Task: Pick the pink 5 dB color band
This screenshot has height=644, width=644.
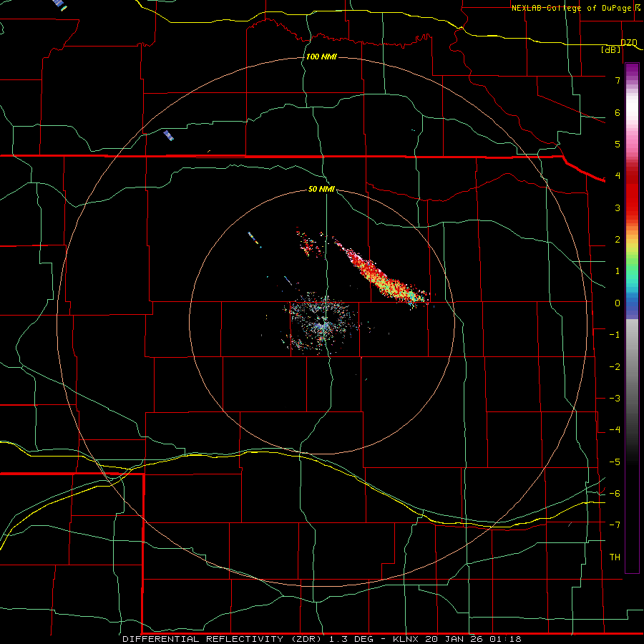Action: click(x=632, y=144)
